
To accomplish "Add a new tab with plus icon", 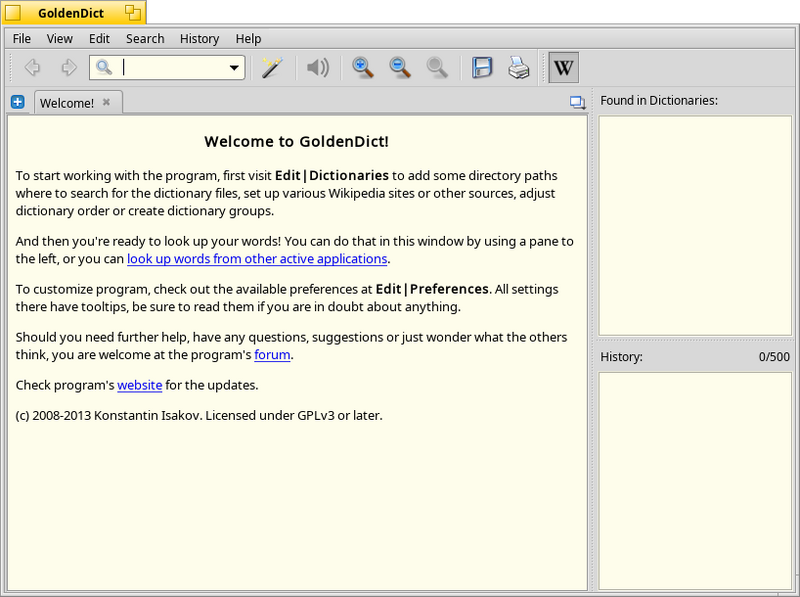I will (17, 102).
